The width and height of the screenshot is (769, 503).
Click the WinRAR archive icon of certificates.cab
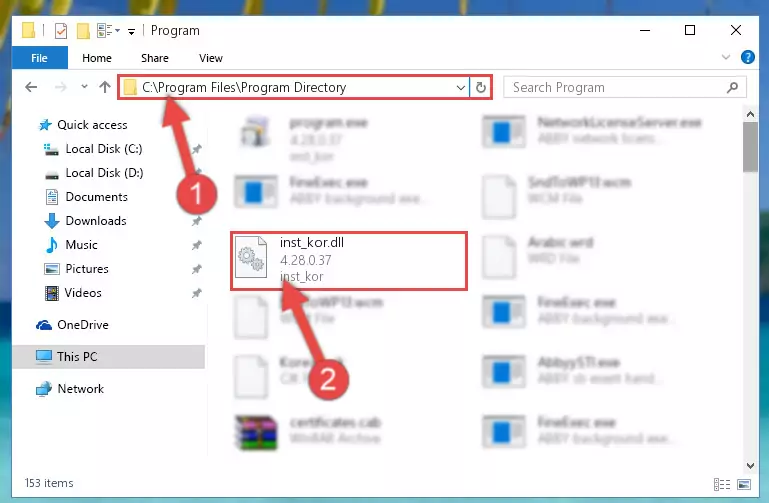tap(256, 432)
